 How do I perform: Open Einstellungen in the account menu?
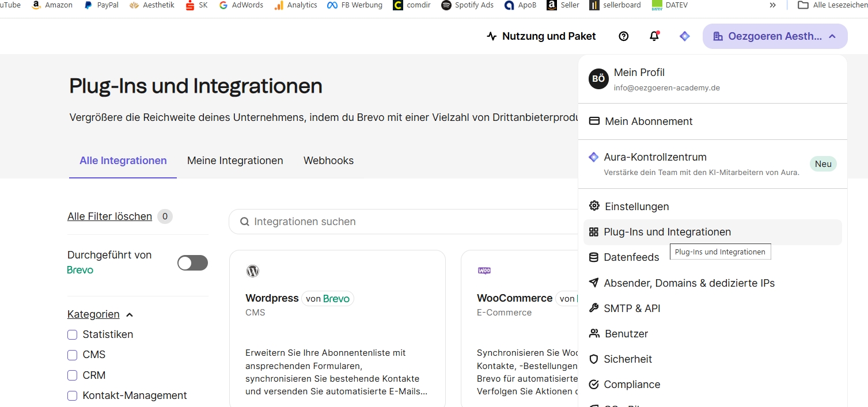click(x=712, y=206)
